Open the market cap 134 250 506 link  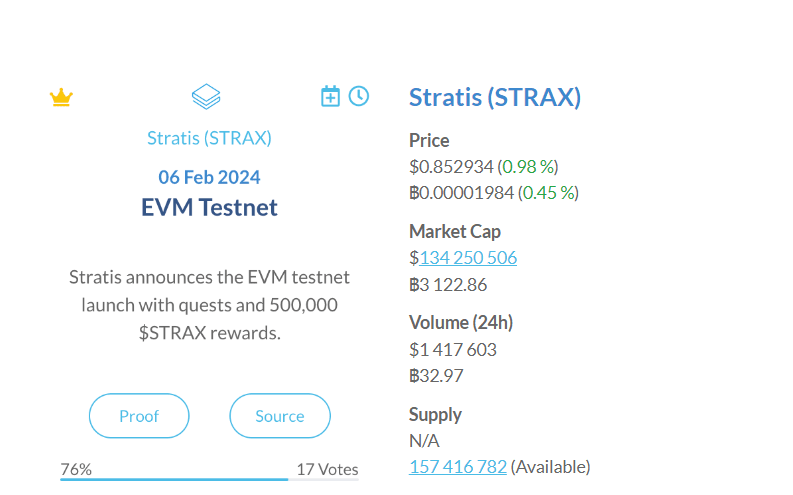468,258
